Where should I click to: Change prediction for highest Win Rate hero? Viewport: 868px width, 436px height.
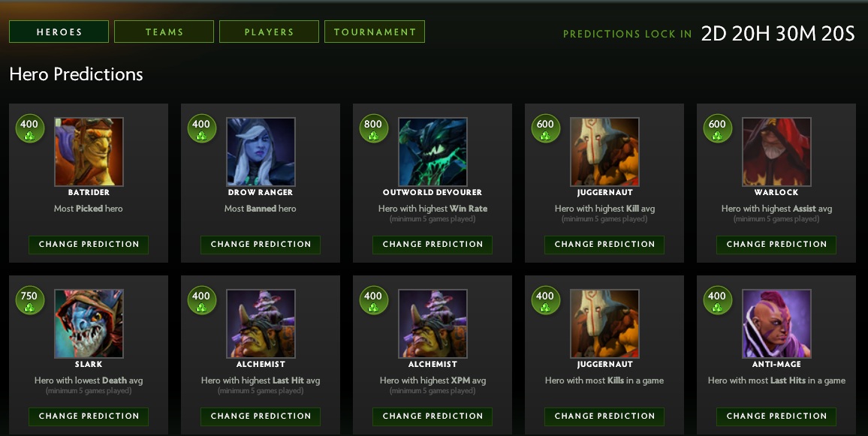tap(432, 245)
